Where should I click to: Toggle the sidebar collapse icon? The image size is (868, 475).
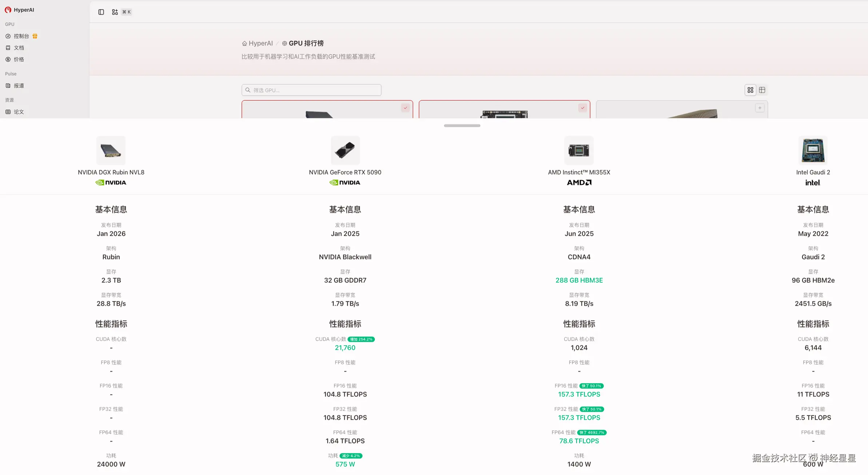point(101,12)
